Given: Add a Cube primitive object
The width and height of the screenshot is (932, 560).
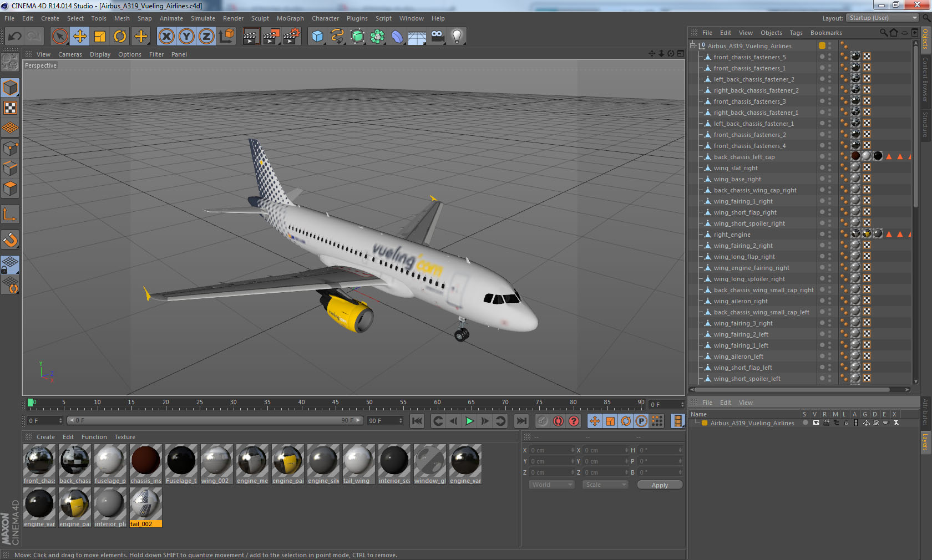Looking at the screenshot, I should click(x=317, y=37).
